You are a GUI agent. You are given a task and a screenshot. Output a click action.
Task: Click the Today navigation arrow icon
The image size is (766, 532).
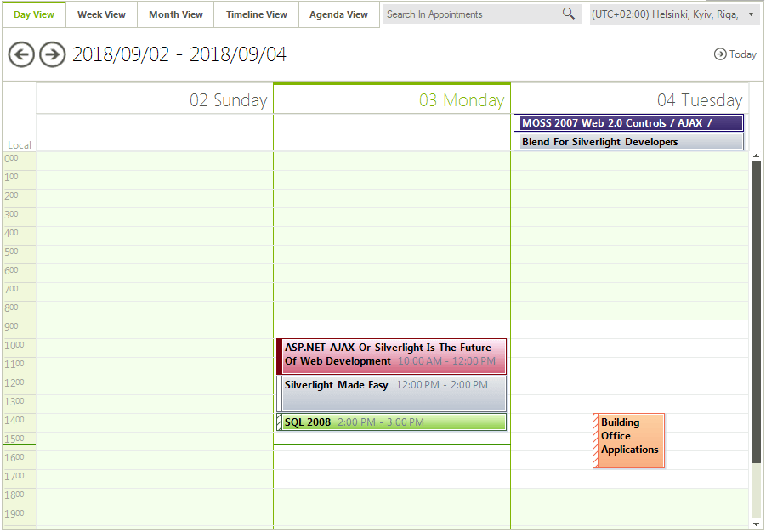[718, 54]
